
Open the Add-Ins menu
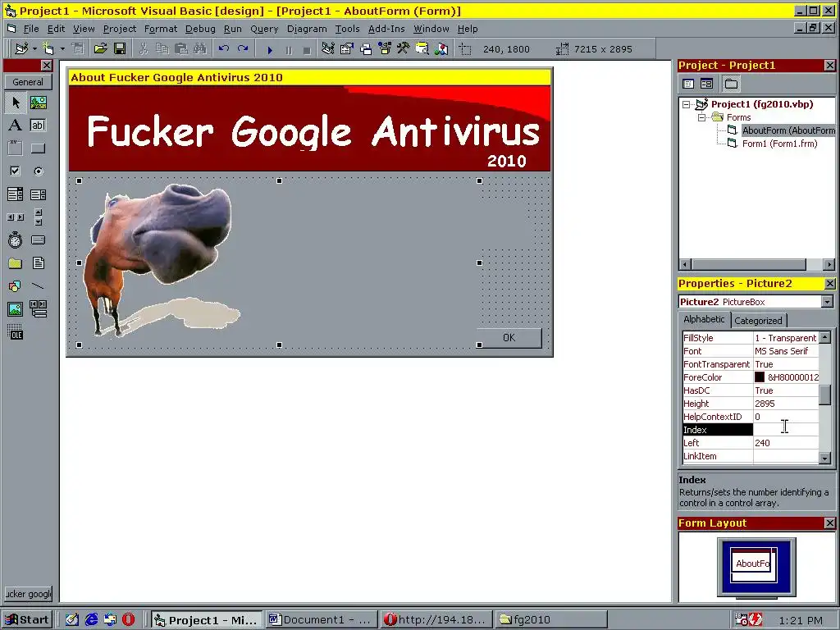coord(386,29)
